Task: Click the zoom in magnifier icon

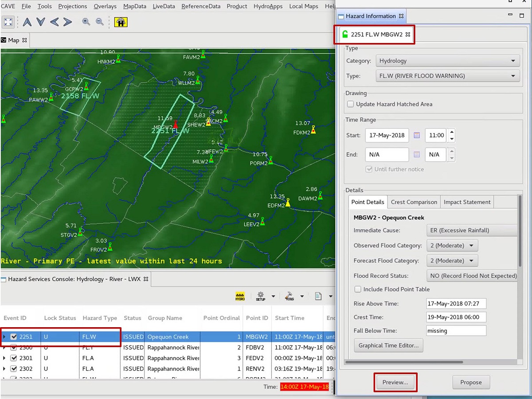Action: 86,21
